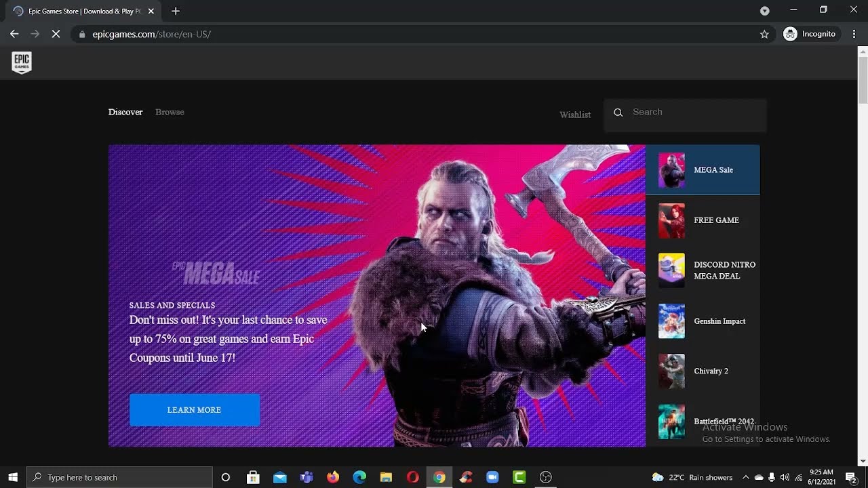Open Firefox from taskbar
This screenshot has width=868, height=488.
coord(333,477)
